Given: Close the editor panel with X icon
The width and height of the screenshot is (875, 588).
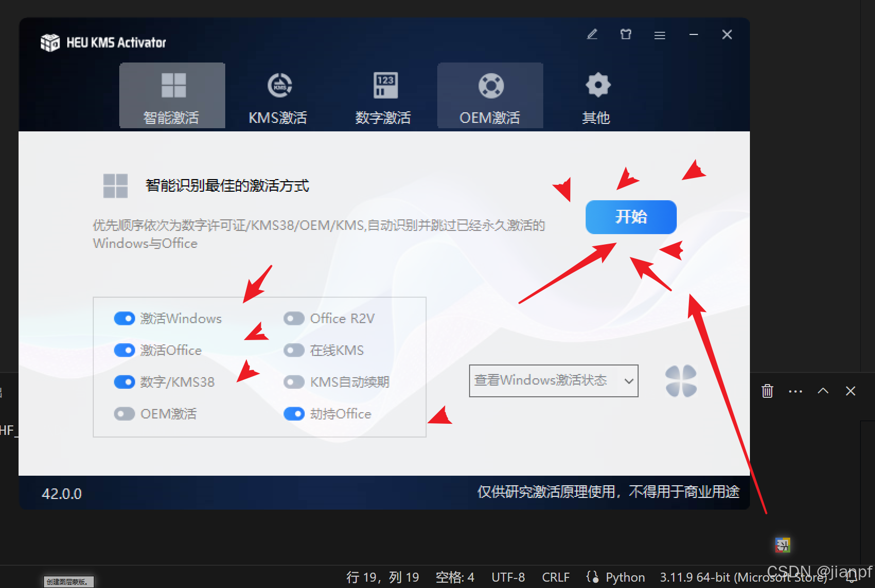Looking at the screenshot, I should pos(851,391).
